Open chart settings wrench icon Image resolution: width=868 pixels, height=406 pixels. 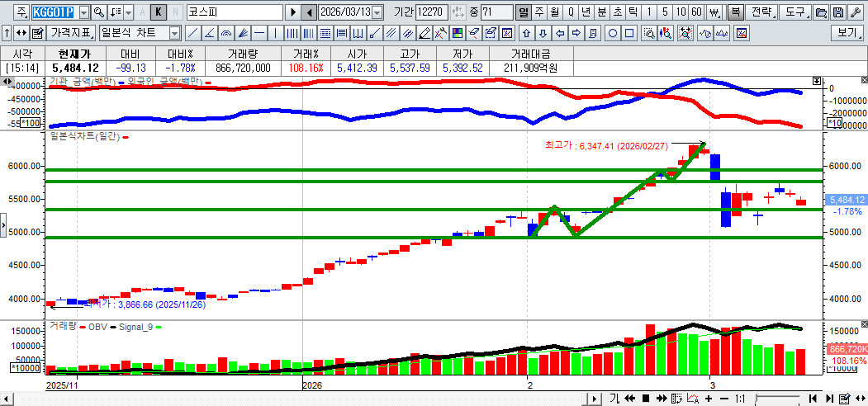pos(854,12)
